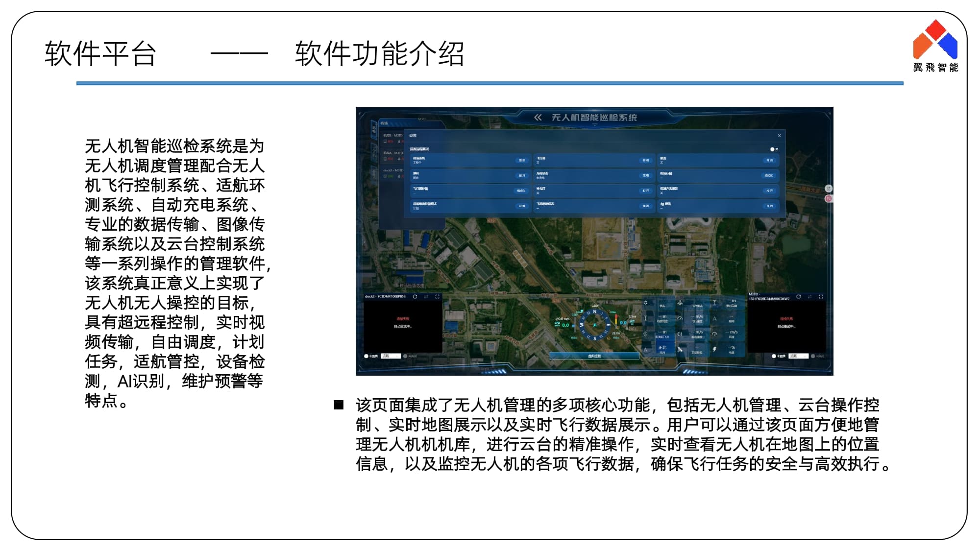Viewport: 980px width, 551px height.
Task: Click 充电 button in the 充电状态 row
Action: 646,175
